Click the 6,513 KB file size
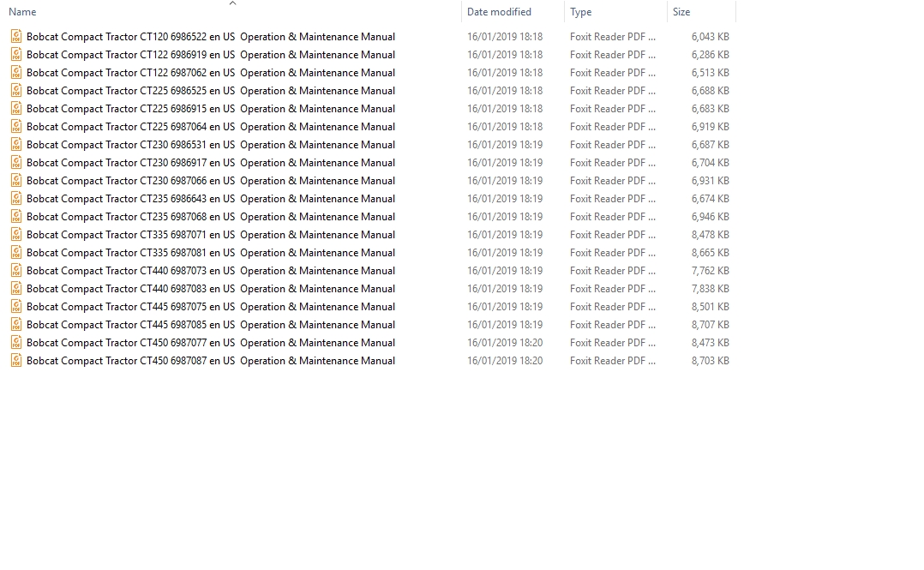The height and width of the screenshot is (570, 924). pyautogui.click(x=710, y=73)
